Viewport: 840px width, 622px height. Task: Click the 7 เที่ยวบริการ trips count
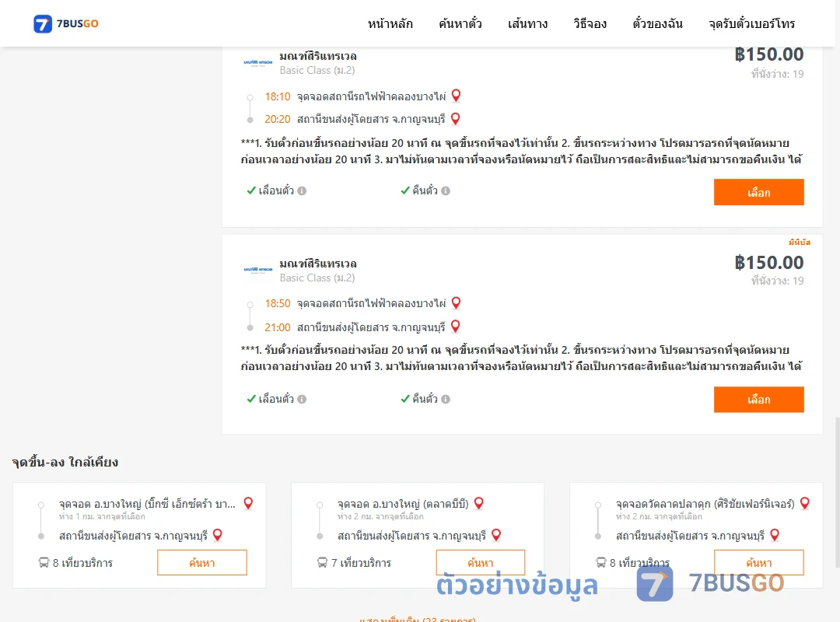361,563
